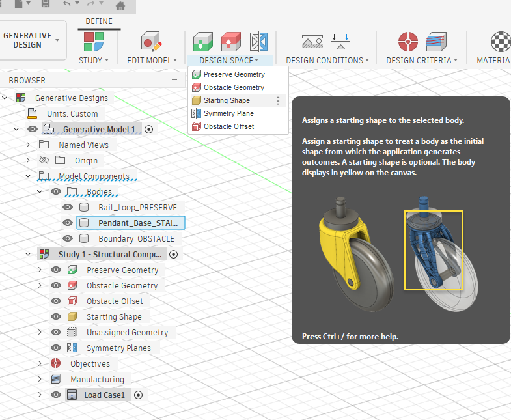This screenshot has width=511, height=420.
Task: Click the Obstacle Offset icon in browser
Action: point(72,301)
